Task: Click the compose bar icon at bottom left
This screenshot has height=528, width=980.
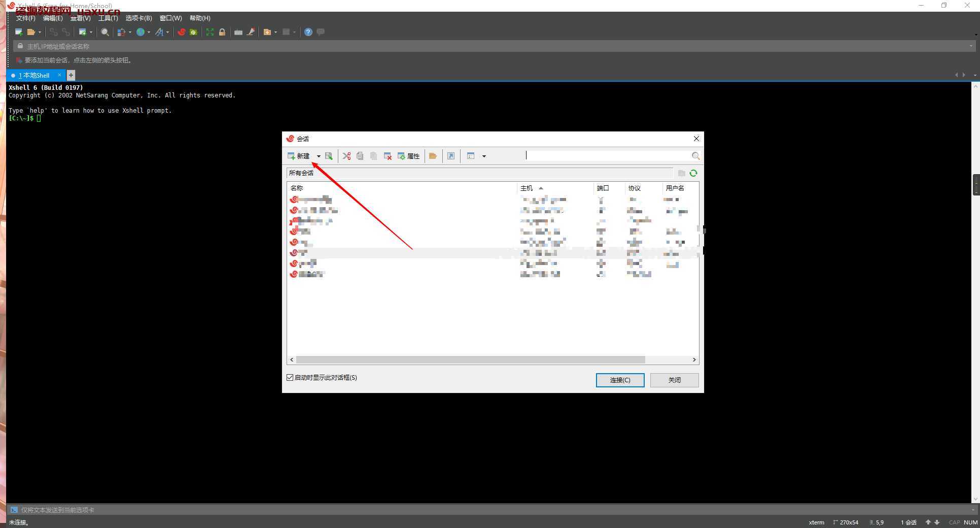Action: coord(14,510)
